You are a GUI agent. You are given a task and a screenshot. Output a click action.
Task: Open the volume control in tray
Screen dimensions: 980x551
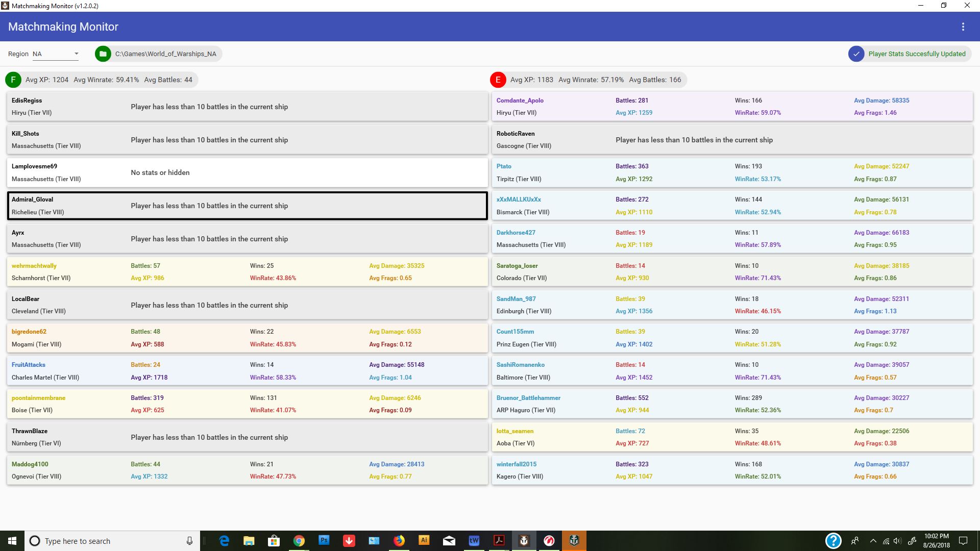pos(897,541)
